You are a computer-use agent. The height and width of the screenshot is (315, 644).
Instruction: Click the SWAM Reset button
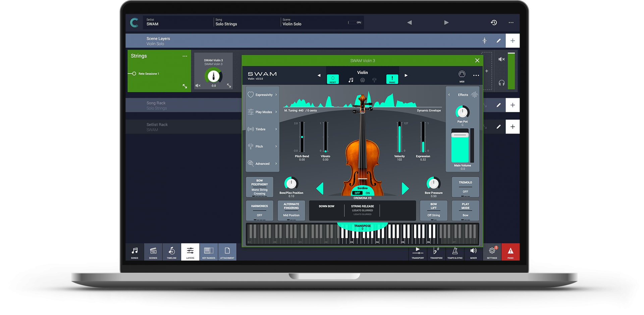point(333,79)
